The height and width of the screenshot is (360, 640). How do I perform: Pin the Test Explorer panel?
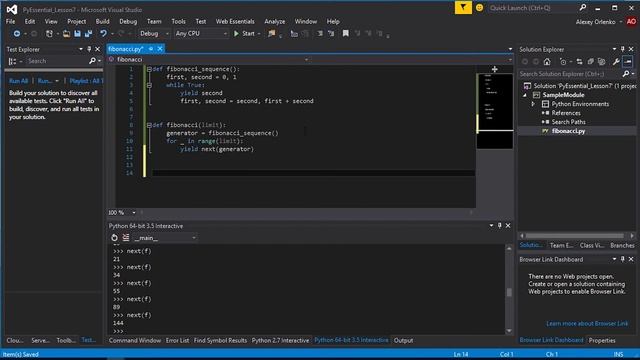click(89, 49)
